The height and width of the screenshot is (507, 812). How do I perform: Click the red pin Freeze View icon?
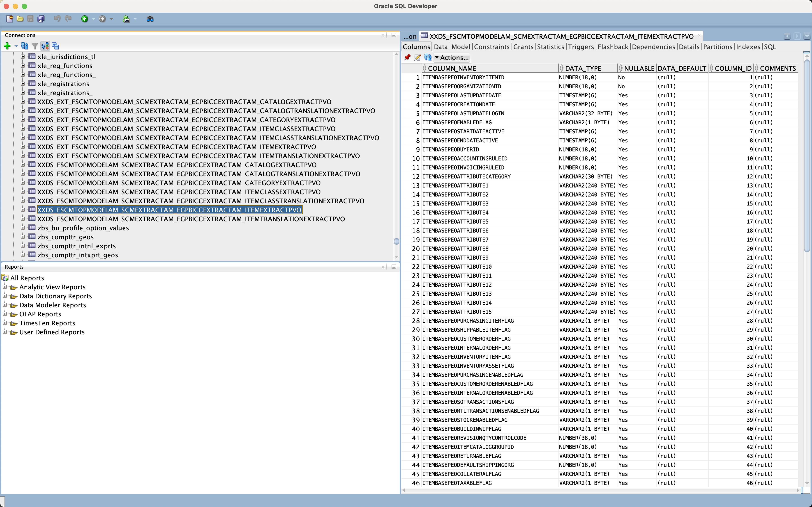tap(407, 57)
